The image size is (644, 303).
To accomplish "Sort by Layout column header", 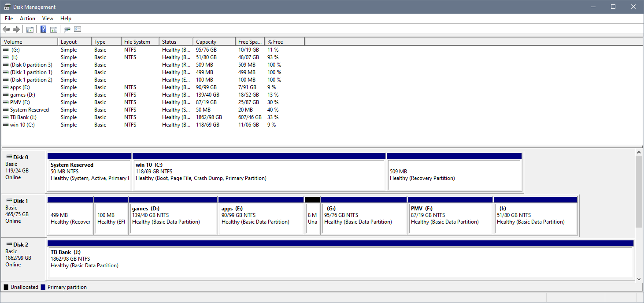I will click(x=75, y=42).
